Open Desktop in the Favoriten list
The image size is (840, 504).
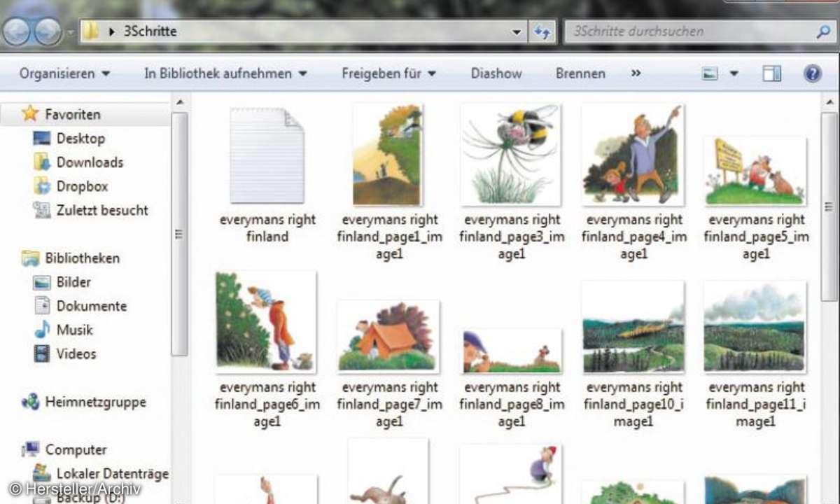[x=80, y=138]
